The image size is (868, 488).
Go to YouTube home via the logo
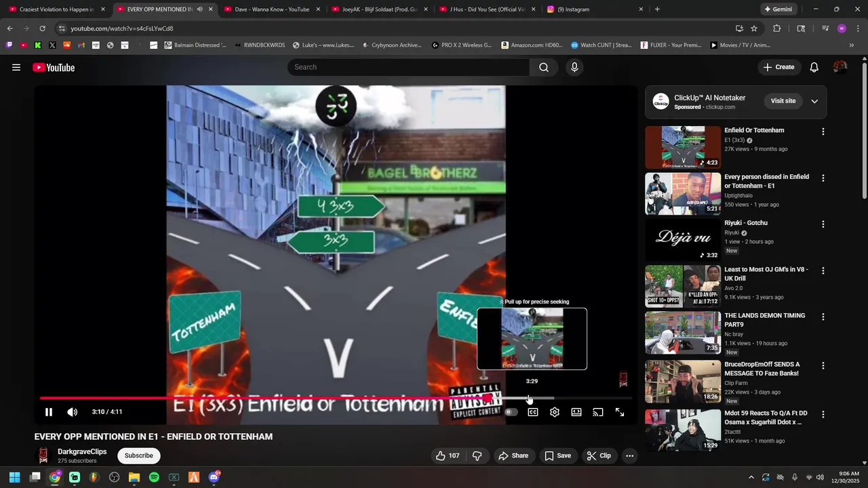pos(54,67)
